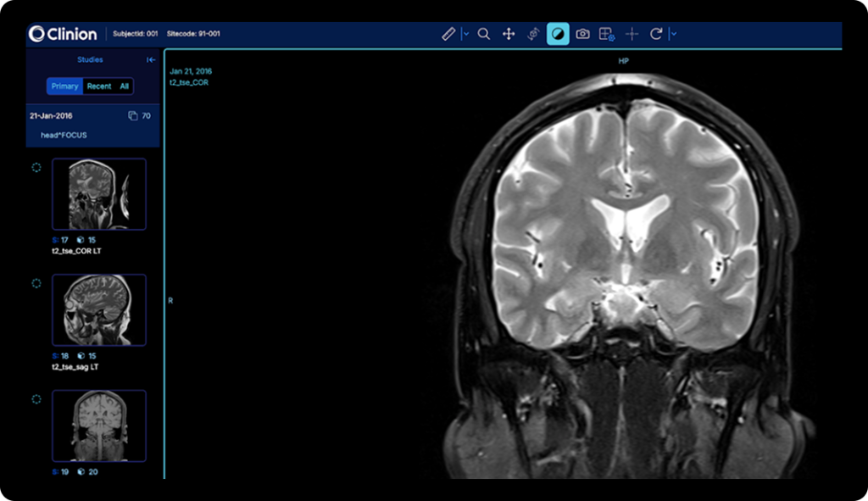Toggle selection circle for t2_tse_COR LT series
The height and width of the screenshot is (501, 868).
click(x=36, y=168)
